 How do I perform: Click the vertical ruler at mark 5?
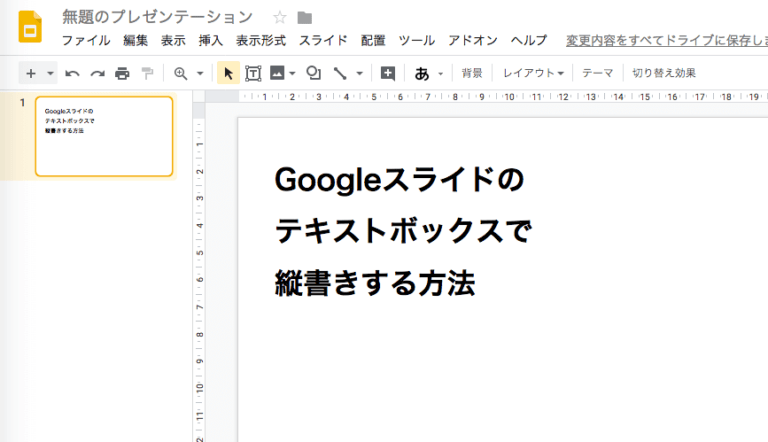tap(199, 253)
